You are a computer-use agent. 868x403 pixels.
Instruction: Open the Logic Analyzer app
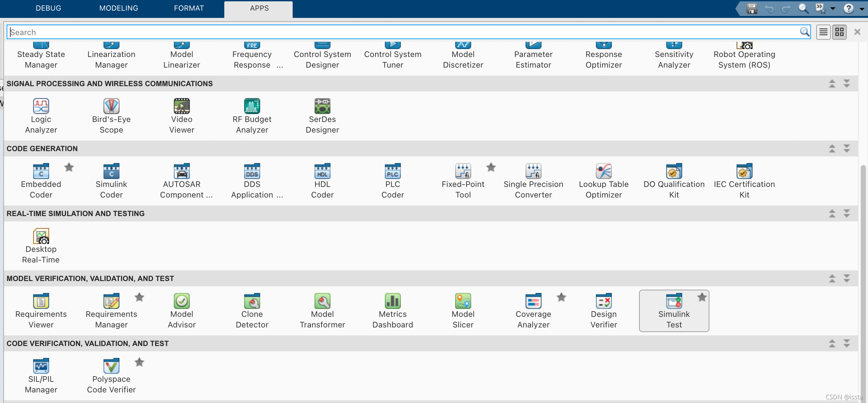(41, 106)
